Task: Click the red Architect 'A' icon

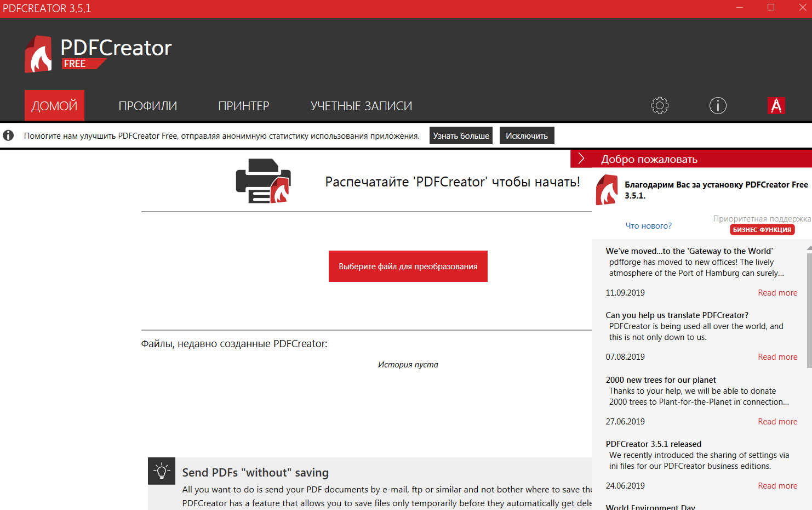Action: pos(776,105)
